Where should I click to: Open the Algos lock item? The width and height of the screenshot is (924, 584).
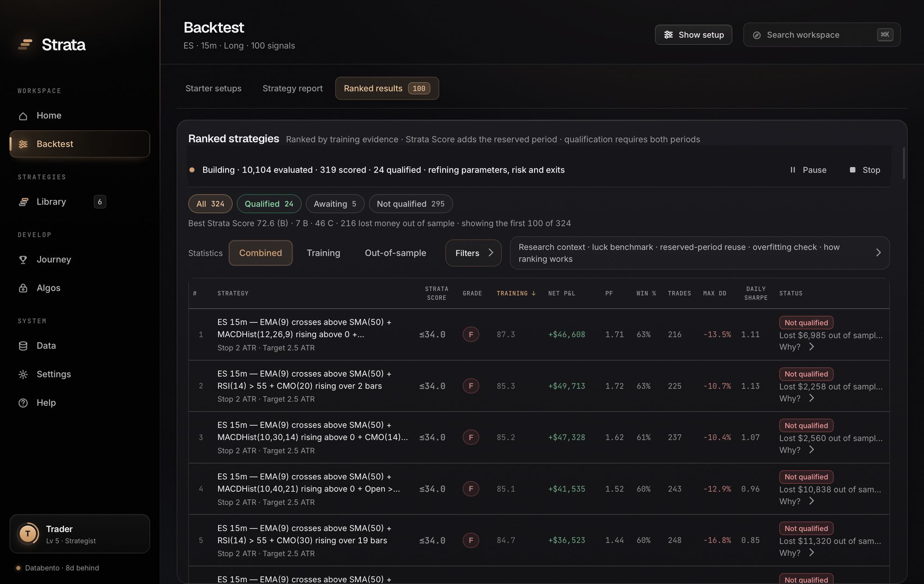coord(79,288)
